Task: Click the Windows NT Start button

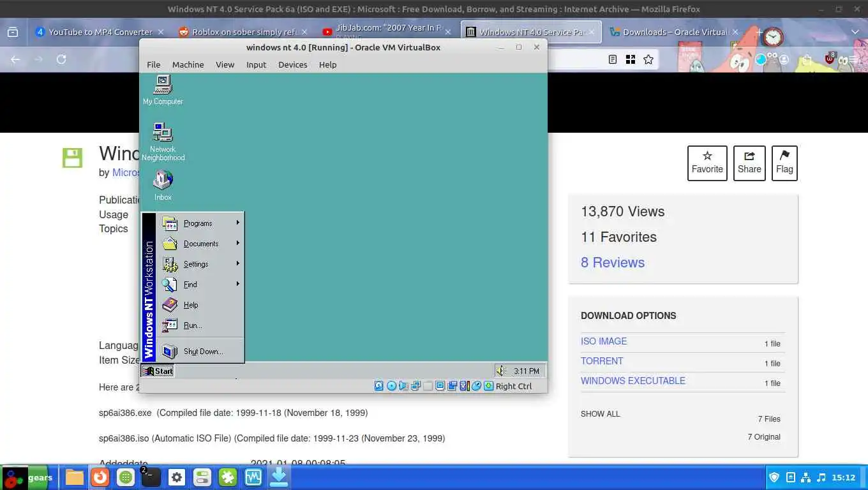Action: click(x=158, y=371)
